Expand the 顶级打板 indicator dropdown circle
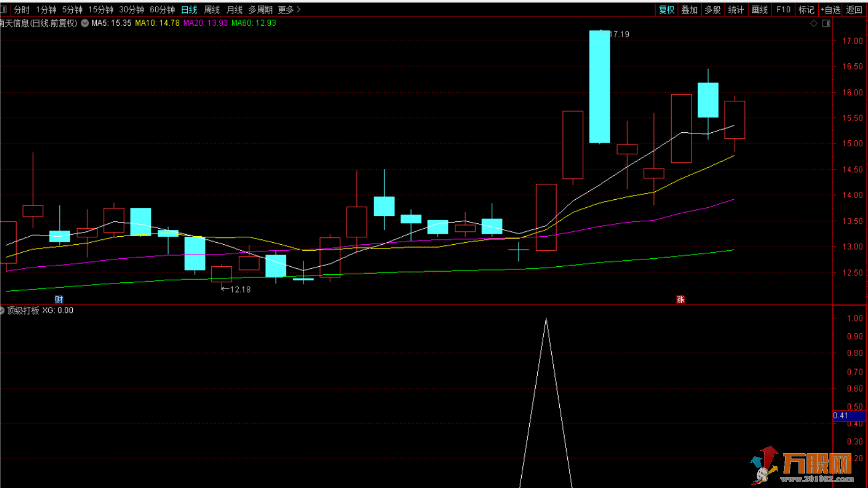This screenshot has height=488, width=868. point(2,311)
